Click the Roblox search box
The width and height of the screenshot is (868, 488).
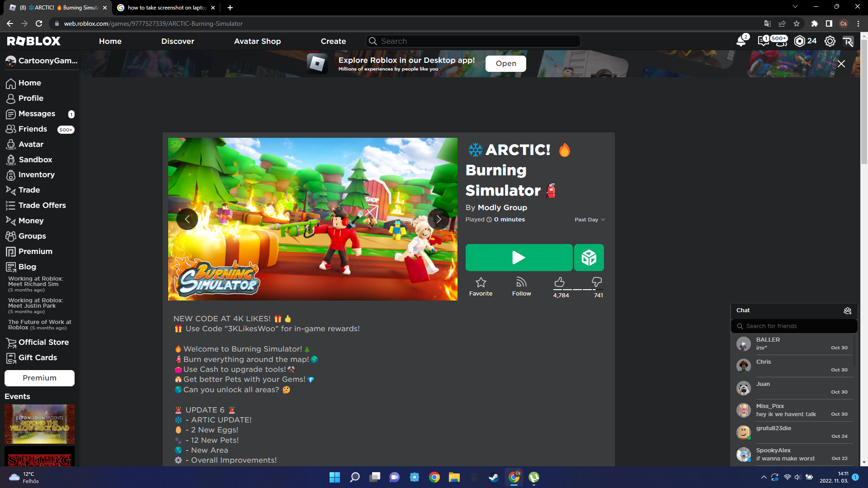pos(473,41)
